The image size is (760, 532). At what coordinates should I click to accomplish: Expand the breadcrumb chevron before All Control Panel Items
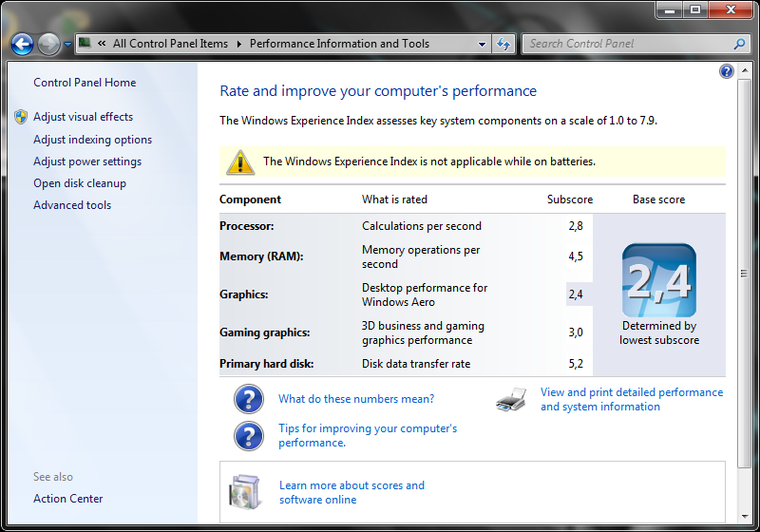pyautogui.click(x=102, y=44)
